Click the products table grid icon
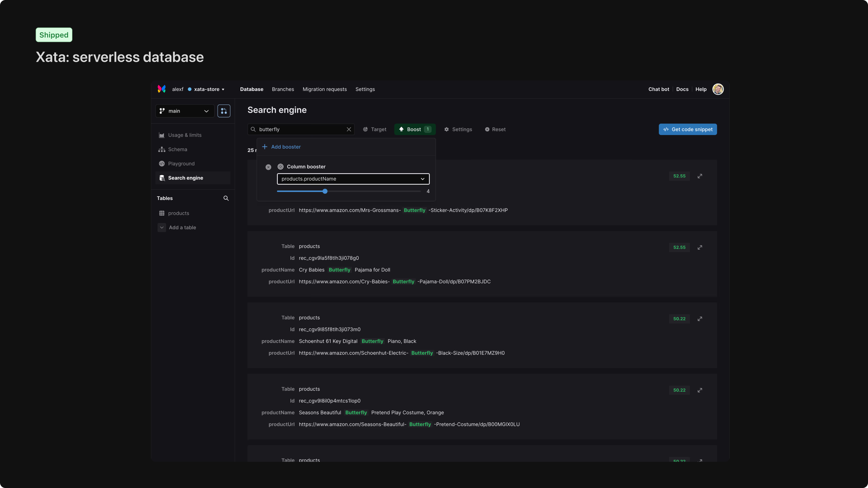The width and height of the screenshot is (868, 488). tap(162, 213)
